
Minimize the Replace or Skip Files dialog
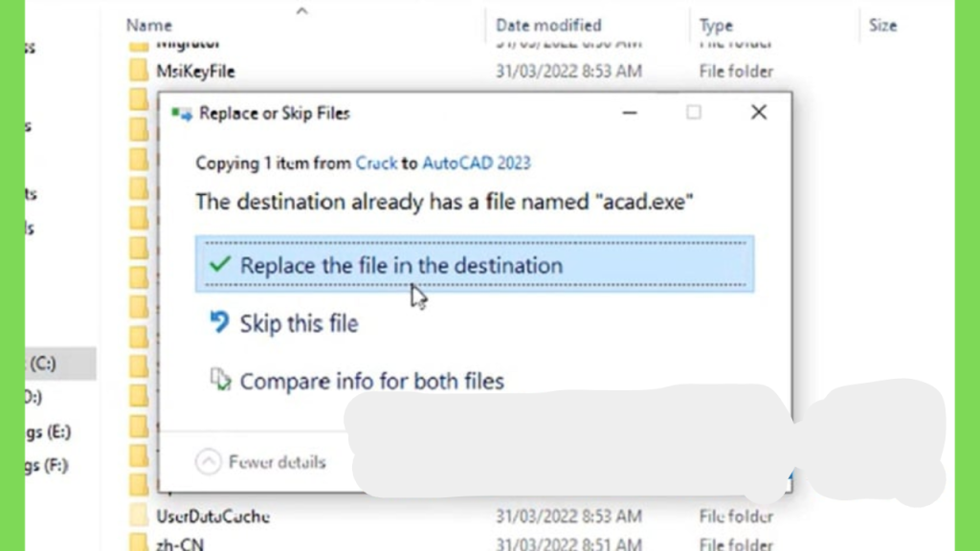tap(630, 113)
